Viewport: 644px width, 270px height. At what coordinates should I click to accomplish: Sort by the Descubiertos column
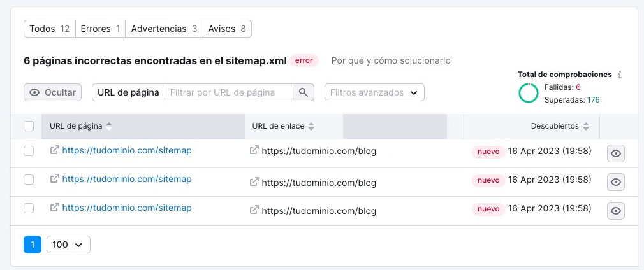click(x=559, y=126)
